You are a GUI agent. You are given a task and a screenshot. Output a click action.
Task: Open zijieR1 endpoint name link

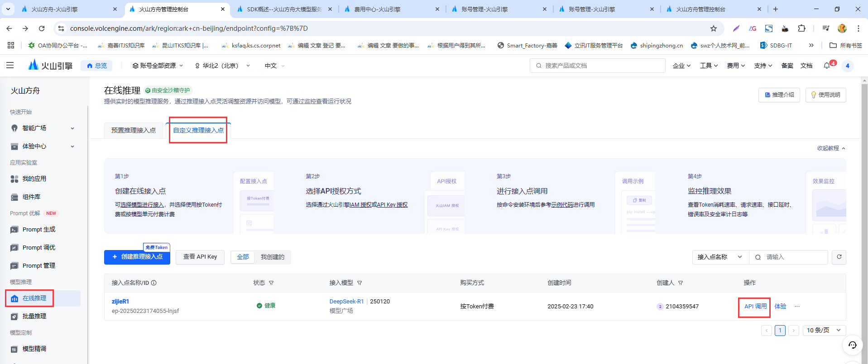pos(120,302)
